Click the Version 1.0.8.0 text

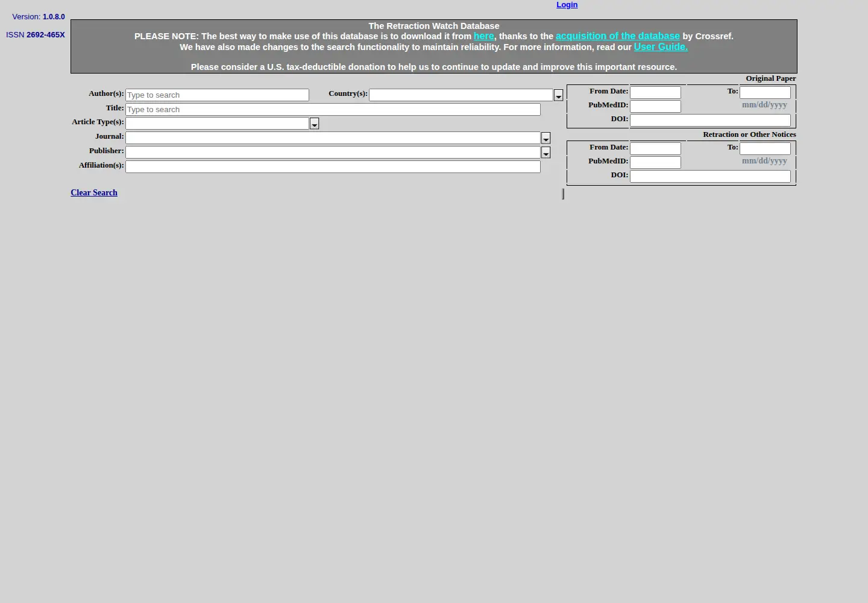39,17
